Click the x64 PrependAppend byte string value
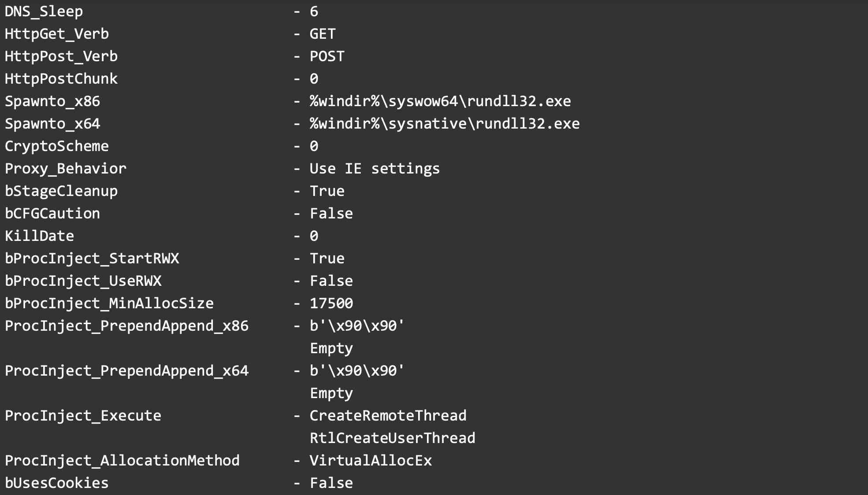Viewport: 868px width, 495px height. pos(357,371)
